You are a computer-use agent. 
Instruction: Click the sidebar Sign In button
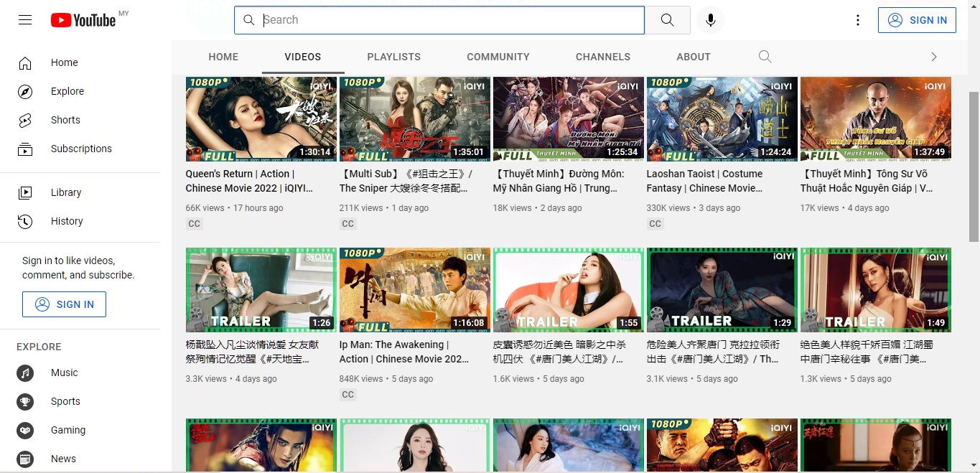click(64, 304)
